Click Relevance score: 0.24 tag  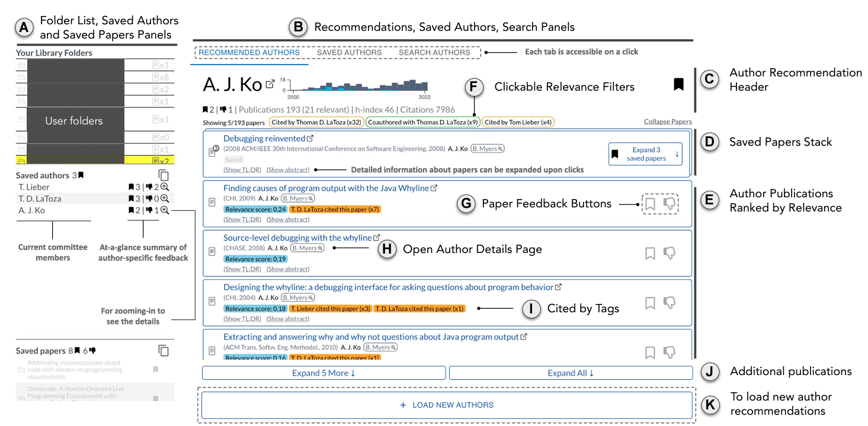[255, 209]
